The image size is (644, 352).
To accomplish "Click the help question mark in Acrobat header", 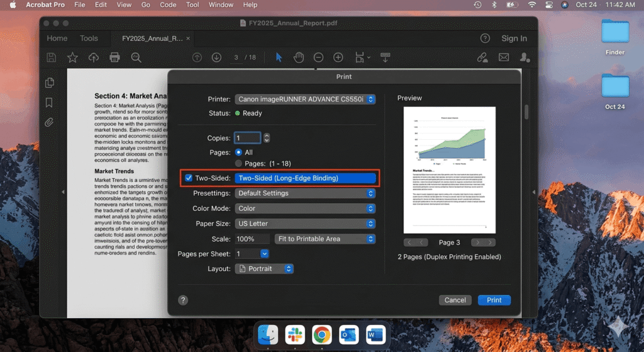I will (x=485, y=38).
